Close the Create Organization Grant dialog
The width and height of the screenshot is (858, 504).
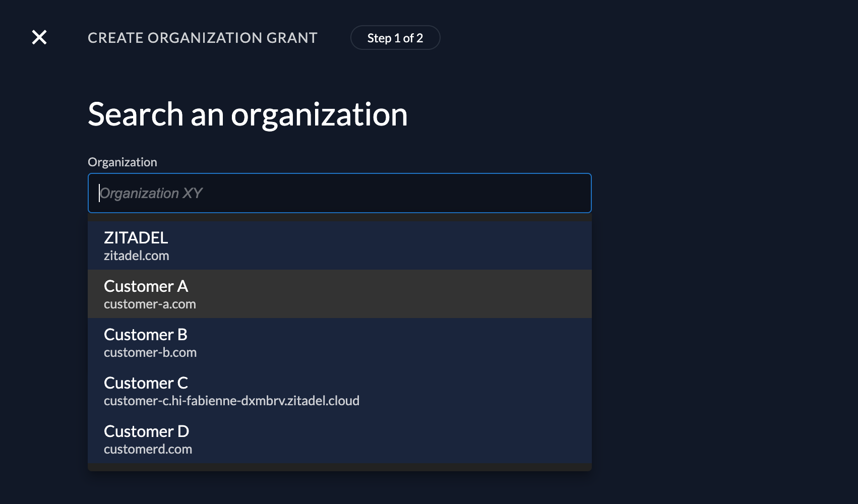39,37
